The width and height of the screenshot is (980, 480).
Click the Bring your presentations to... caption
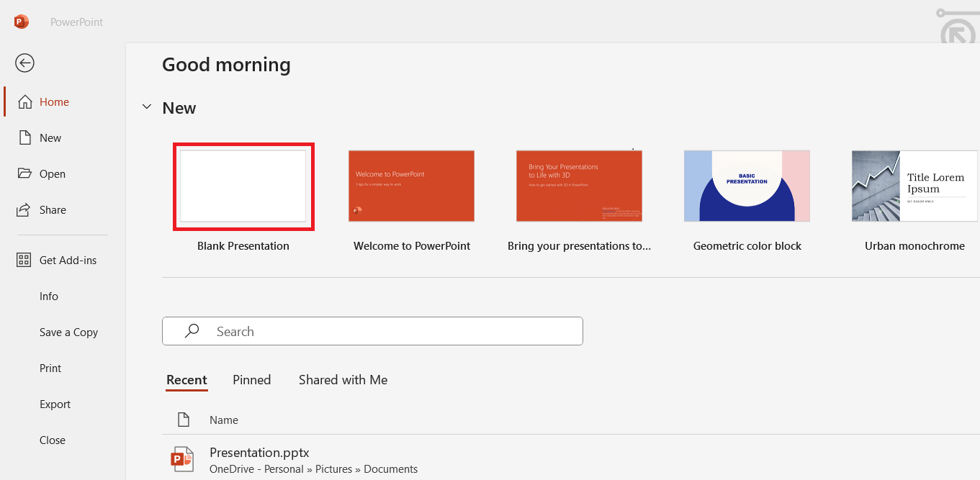(x=579, y=246)
